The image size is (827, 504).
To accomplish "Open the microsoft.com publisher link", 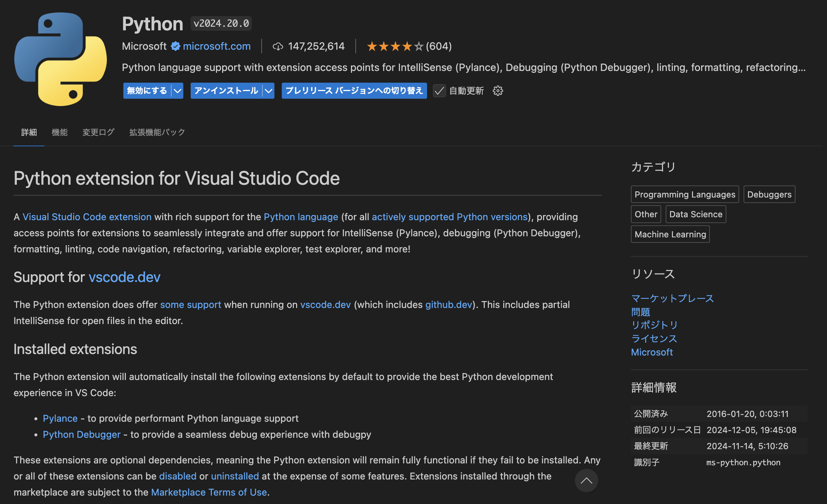I will (x=217, y=46).
